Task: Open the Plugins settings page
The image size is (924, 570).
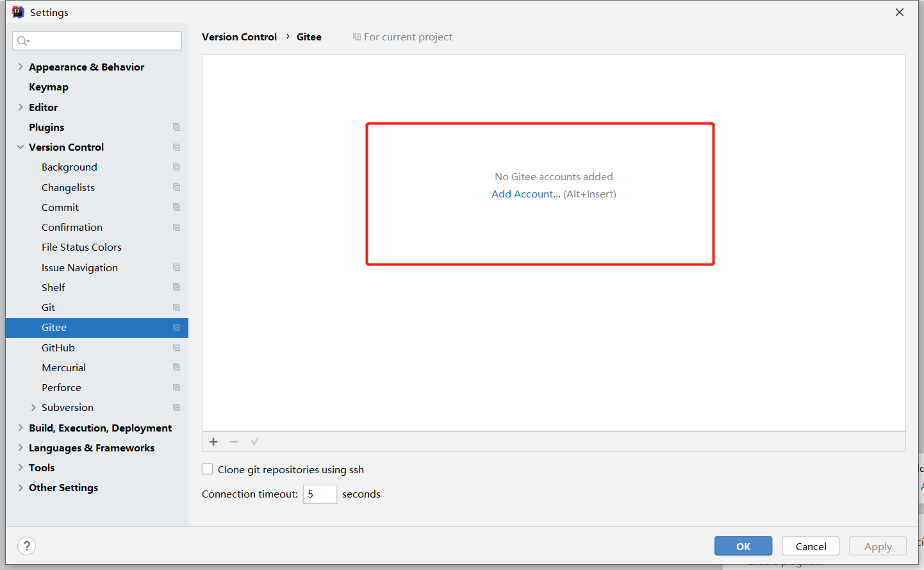Action: [47, 127]
